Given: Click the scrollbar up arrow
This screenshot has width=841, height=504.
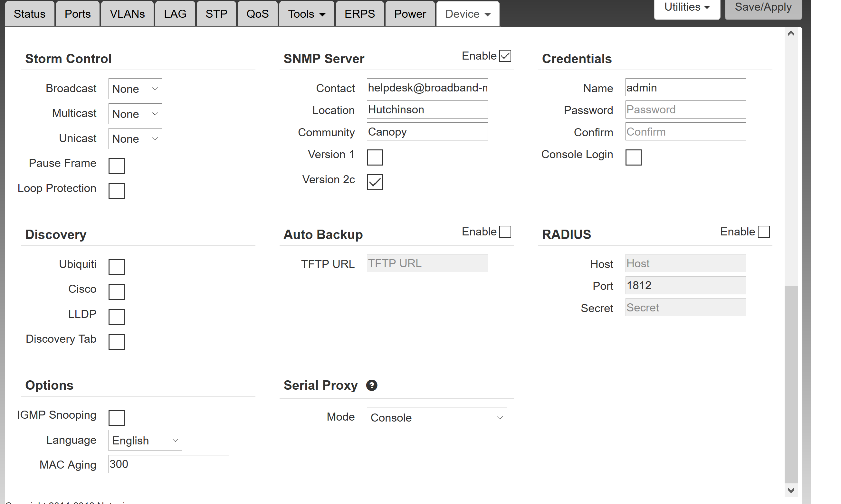Looking at the screenshot, I should pos(791,33).
